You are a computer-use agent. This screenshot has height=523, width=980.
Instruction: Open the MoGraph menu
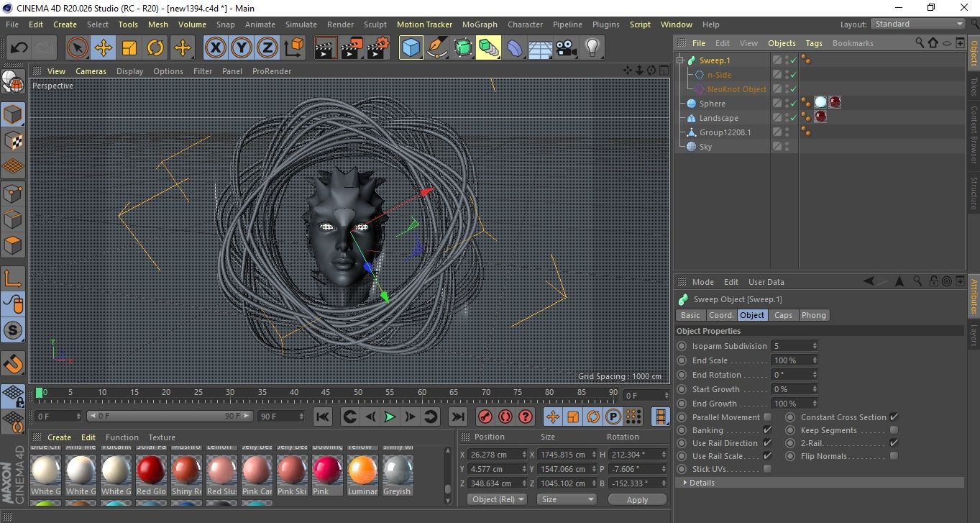[x=480, y=24]
